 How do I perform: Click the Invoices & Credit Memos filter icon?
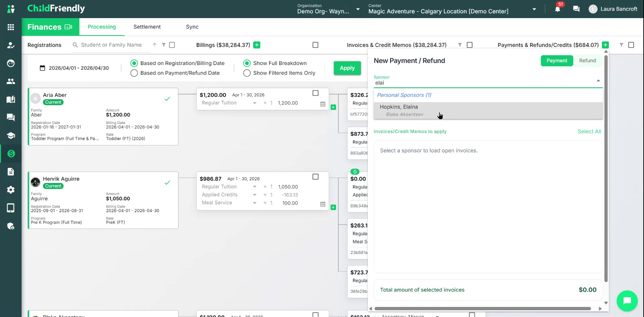click(x=460, y=45)
